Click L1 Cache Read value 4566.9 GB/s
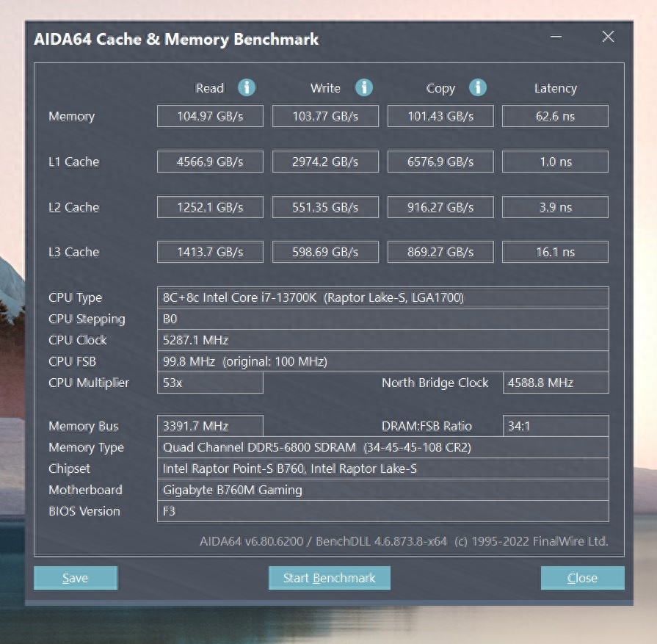This screenshot has height=644, width=657. [x=211, y=162]
